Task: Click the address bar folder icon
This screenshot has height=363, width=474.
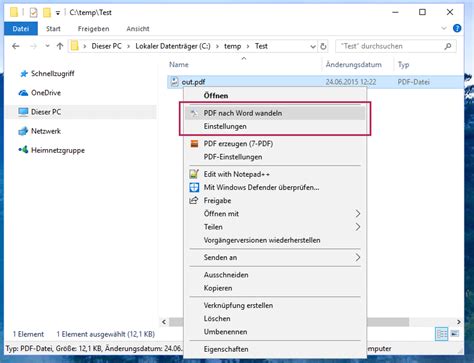Action: click(x=75, y=46)
